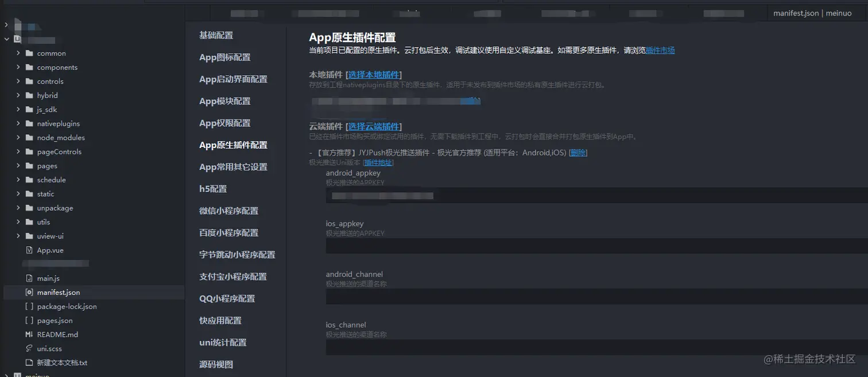868x377 pixels.
Task: Expand the static folder
Action: coord(18,194)
